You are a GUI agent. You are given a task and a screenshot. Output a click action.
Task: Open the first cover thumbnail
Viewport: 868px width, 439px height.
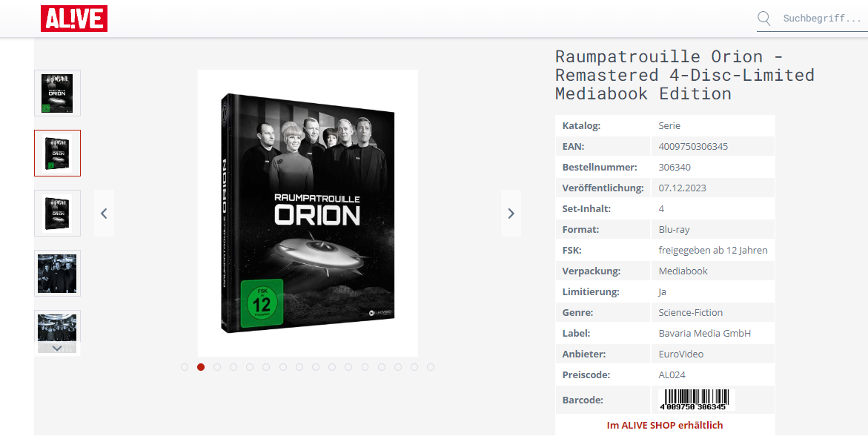[x=58, y=93]
